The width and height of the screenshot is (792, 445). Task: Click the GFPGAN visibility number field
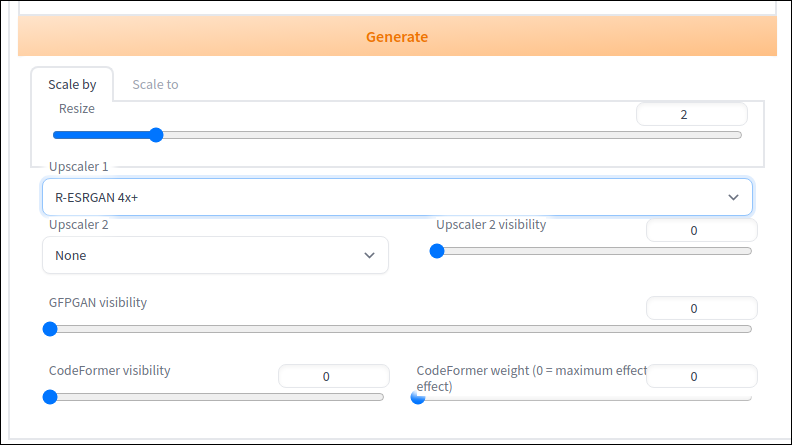pyautogui.click(x=702, y=308)
